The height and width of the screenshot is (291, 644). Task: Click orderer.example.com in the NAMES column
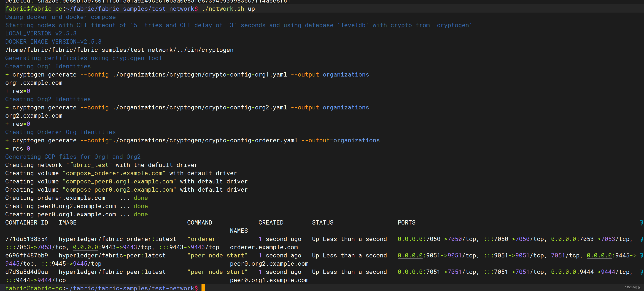pyautogui.click(x=264, y=247)
